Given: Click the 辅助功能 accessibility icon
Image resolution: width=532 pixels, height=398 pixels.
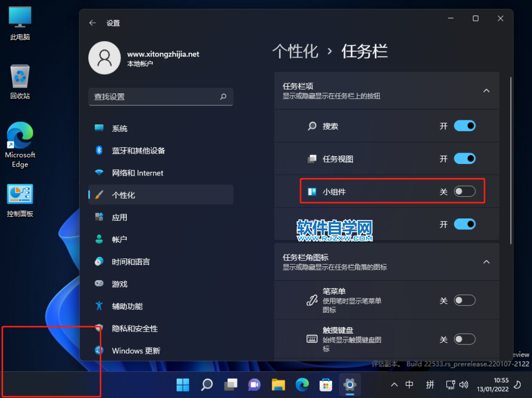Looking at the screenshot, I should coord(99,306).
